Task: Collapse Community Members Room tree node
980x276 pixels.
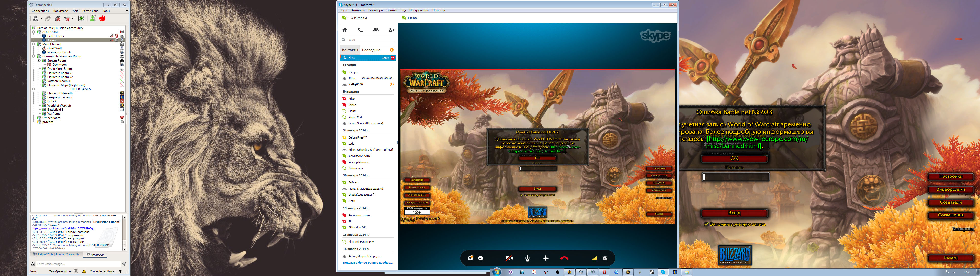Action: click(33, 56)
